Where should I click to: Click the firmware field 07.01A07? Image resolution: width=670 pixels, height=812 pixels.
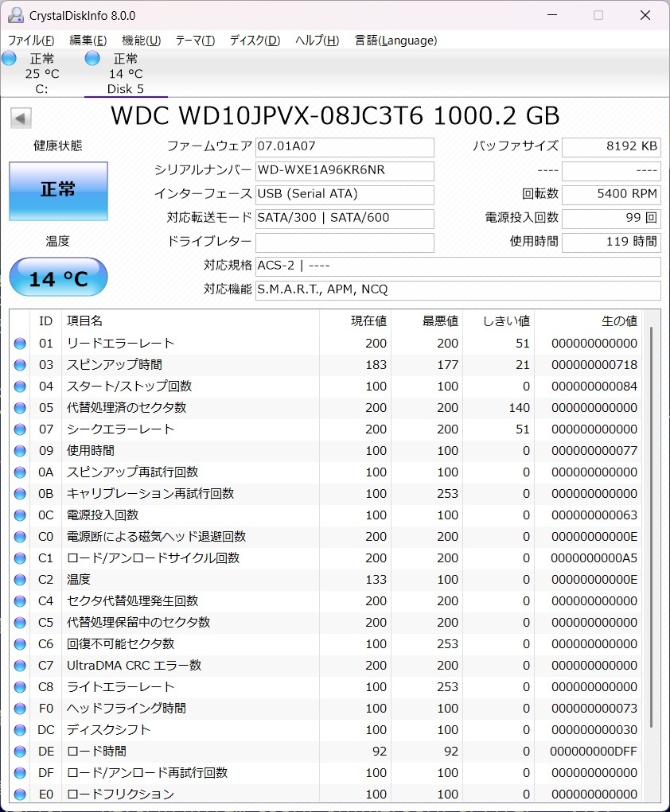(345, 146)
